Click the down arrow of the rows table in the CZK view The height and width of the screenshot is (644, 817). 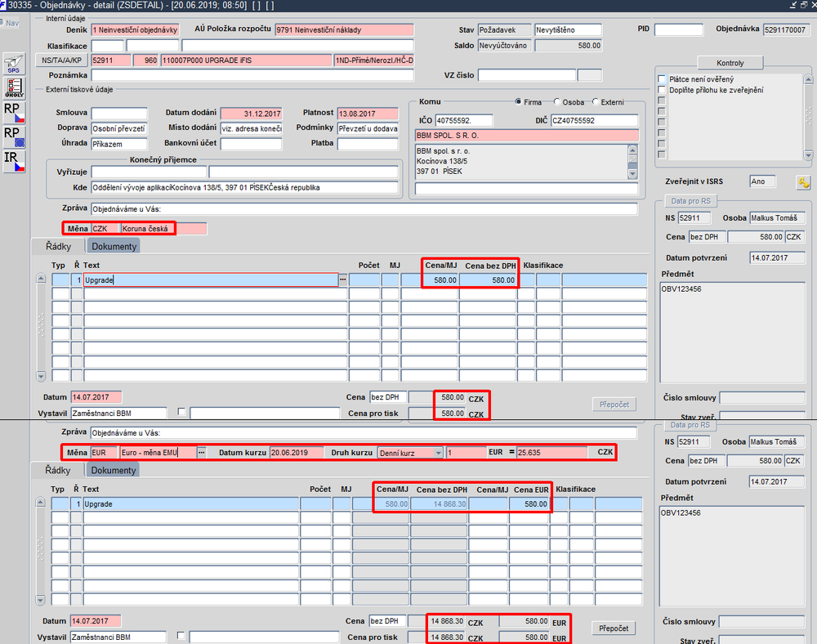coord(41,376)
